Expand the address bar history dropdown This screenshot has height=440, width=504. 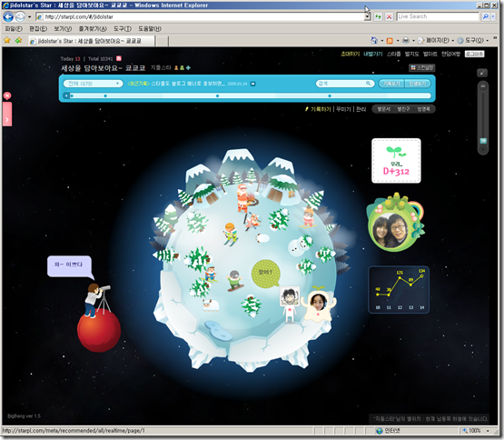coord(368,16)
